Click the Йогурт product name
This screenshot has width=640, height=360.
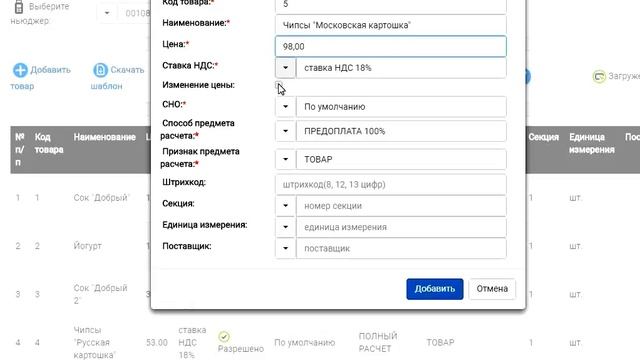pos(87,246)
